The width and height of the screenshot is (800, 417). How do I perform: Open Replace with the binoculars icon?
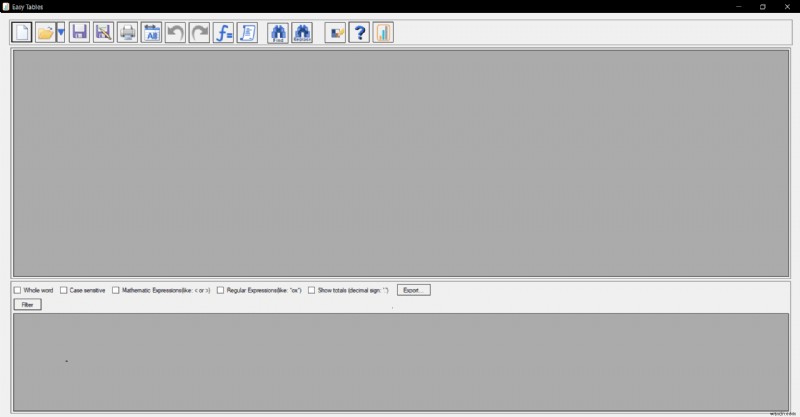[302, 33]
